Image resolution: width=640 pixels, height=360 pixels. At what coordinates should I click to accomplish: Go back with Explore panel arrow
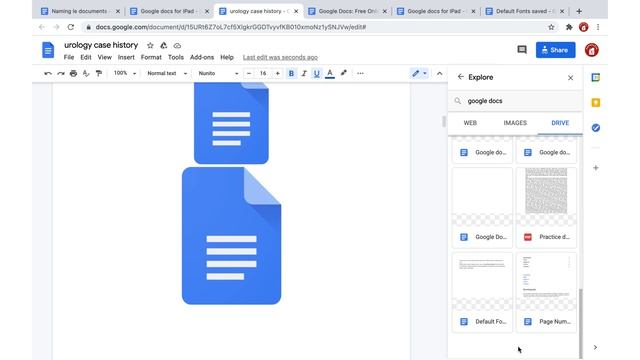click(460, 77)
